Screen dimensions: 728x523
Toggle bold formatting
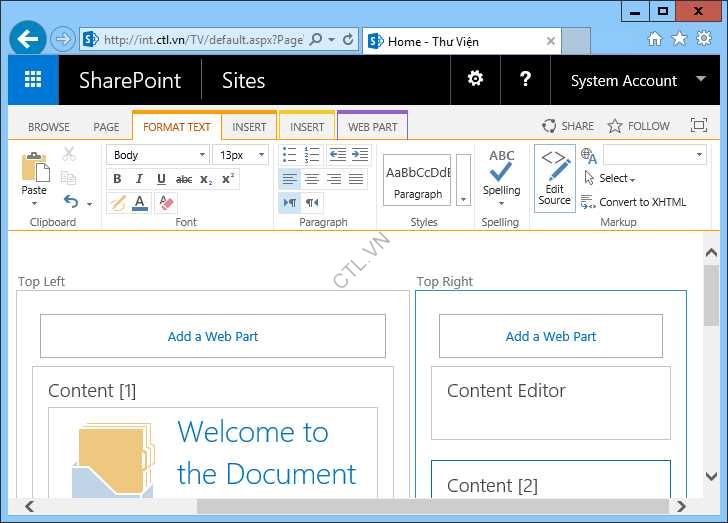pyautogui.click(x=117, y=179)
